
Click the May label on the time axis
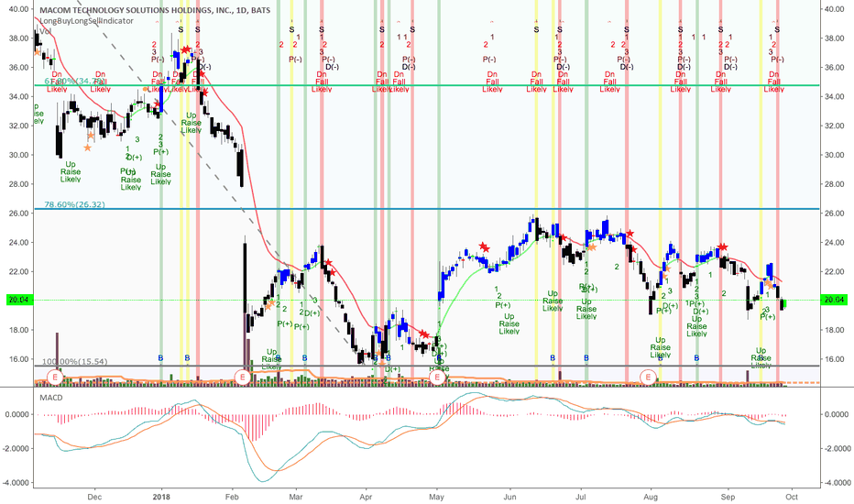[436, 497]
